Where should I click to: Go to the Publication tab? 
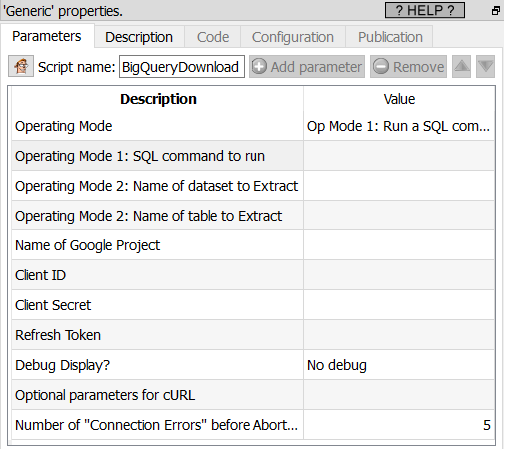(x=390, y=37)
